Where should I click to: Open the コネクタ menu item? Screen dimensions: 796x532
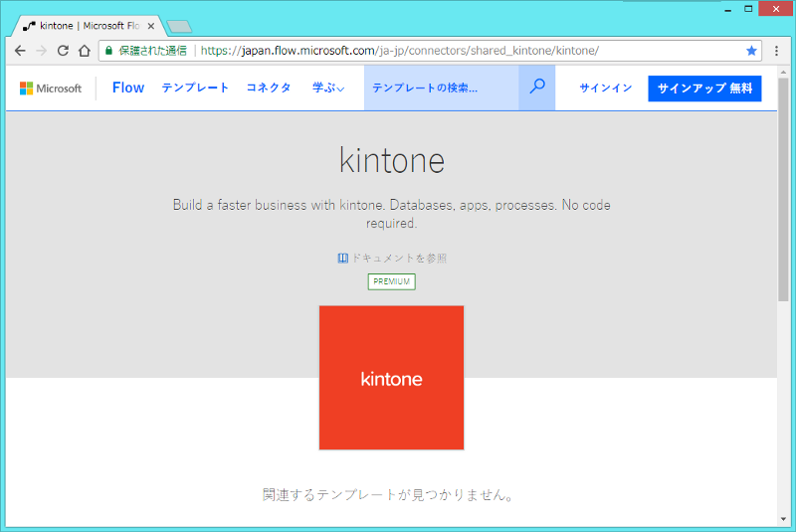click(269, 89)
